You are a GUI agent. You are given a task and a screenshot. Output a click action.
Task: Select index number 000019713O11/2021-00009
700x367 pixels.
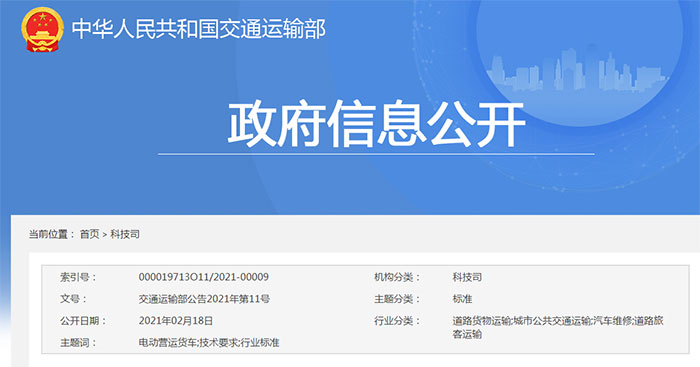click(204, 277)
